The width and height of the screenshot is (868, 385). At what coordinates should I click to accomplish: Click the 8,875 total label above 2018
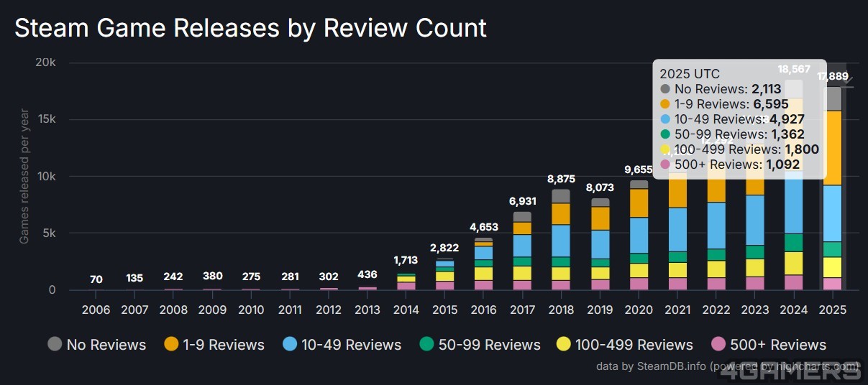pyautogui.click(x=561, y=179)
